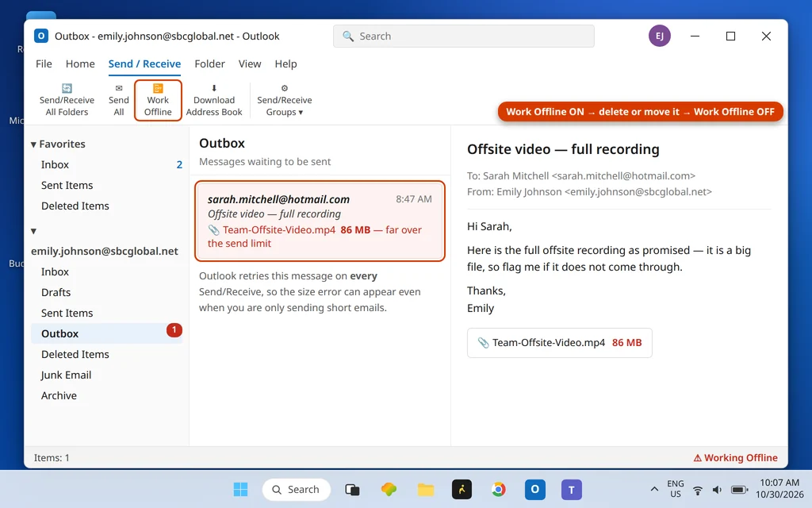Click the Outlook app logo in title bar
This screenshot has width=812, height=508.
41,36
